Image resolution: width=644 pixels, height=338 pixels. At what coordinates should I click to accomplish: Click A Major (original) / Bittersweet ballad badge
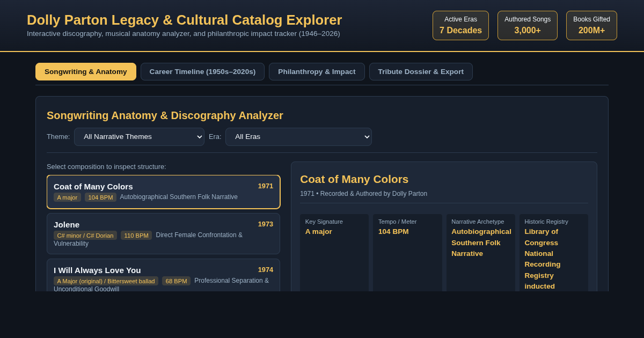point(106,281)
